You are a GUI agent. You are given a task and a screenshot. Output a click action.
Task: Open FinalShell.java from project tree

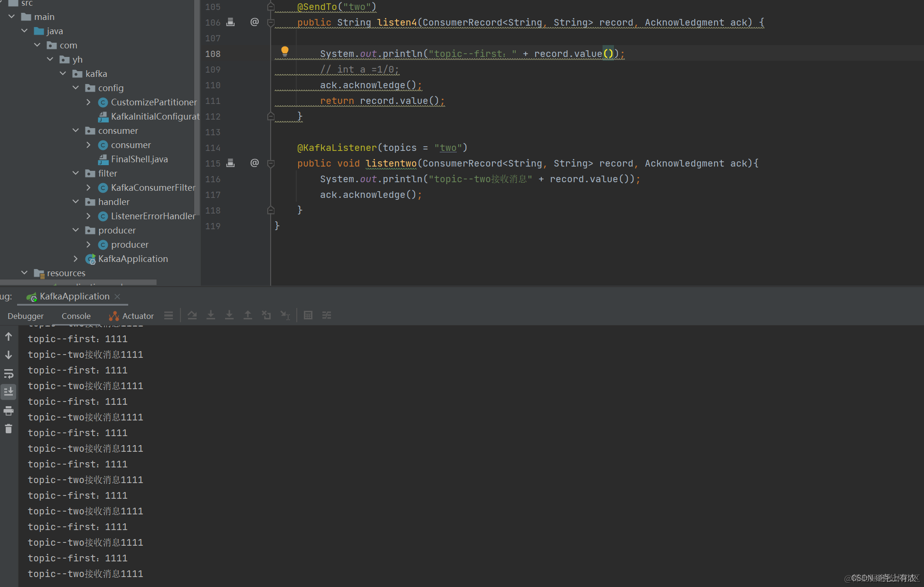tap(139, 159)
